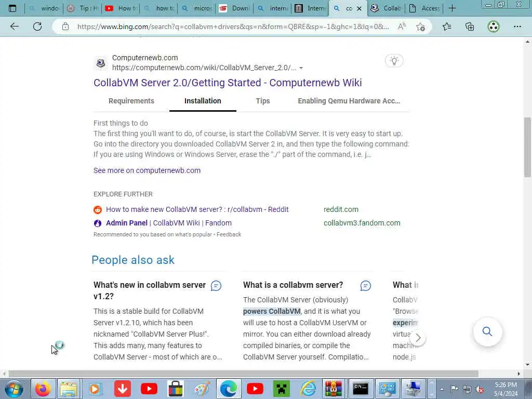Open the tab actions menu icon
Viewport: 532px width, 399px height.
click(x=12, y=8)
